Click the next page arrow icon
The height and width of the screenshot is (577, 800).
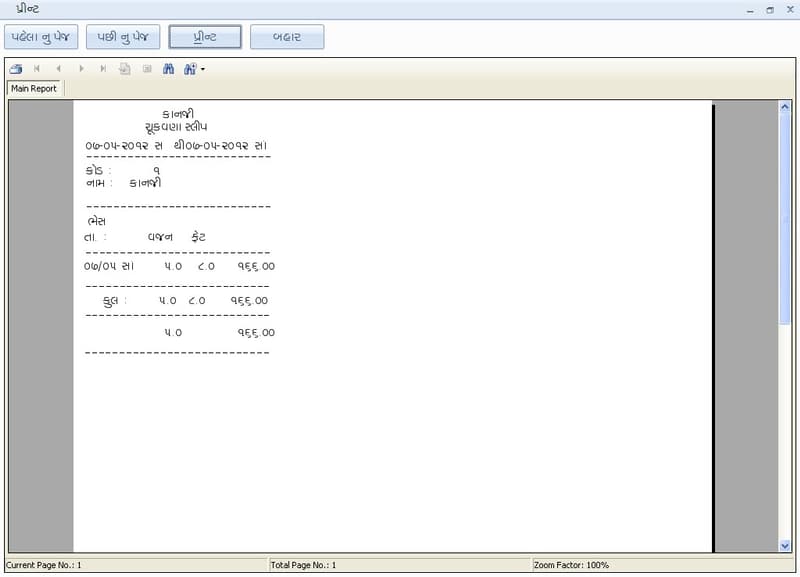coord(82,69)
